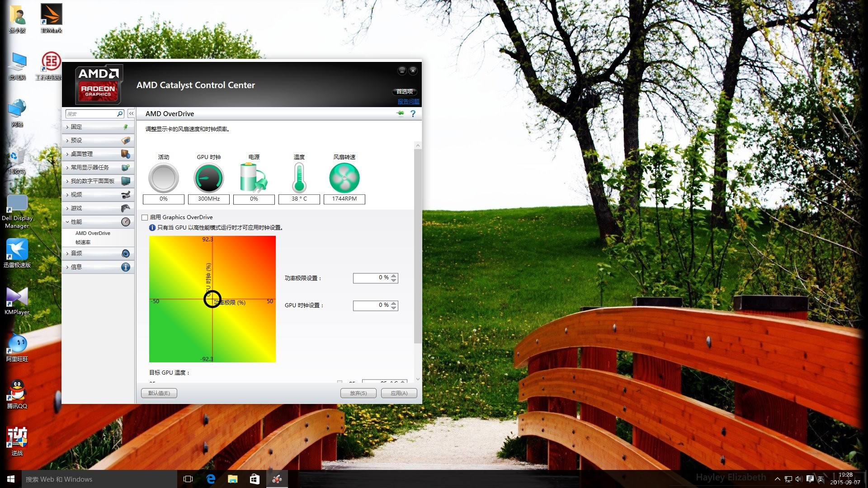The height and width of the screenshot is (488, 868).
Task: Expand the 视频 sidebar category
Action: 98,195
